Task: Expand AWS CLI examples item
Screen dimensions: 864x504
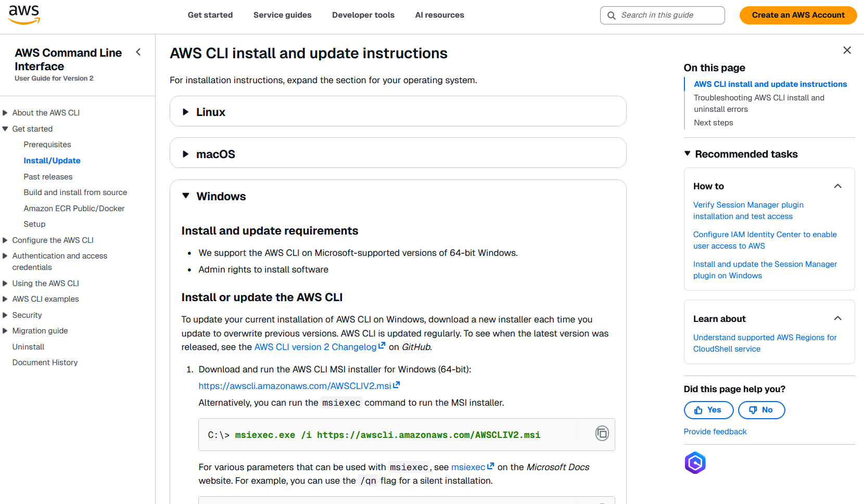Action: click(5, 299)
